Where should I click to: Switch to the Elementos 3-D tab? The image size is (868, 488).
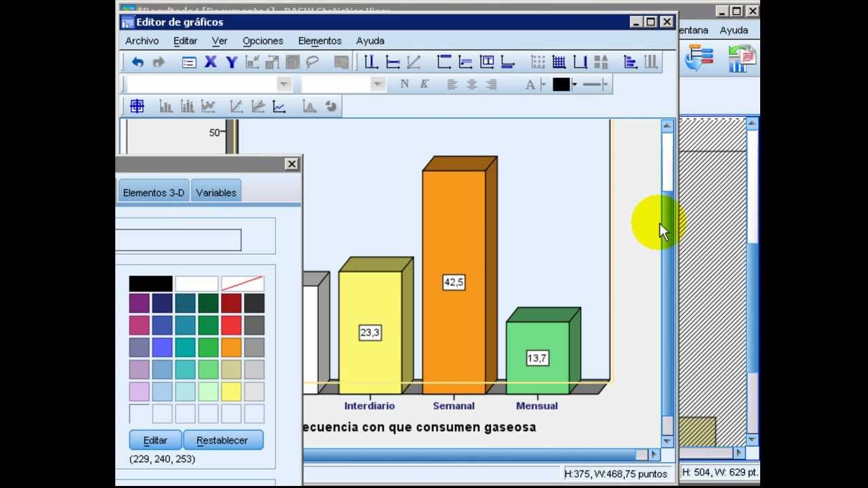[153, 192]
